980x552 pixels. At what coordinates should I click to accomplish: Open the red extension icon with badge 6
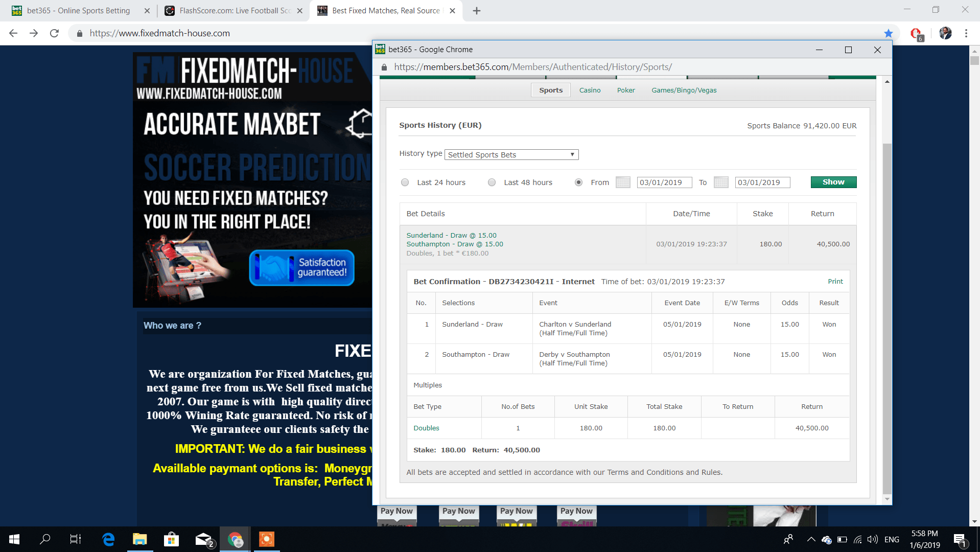pyautogui.click(x=917, y=34)
